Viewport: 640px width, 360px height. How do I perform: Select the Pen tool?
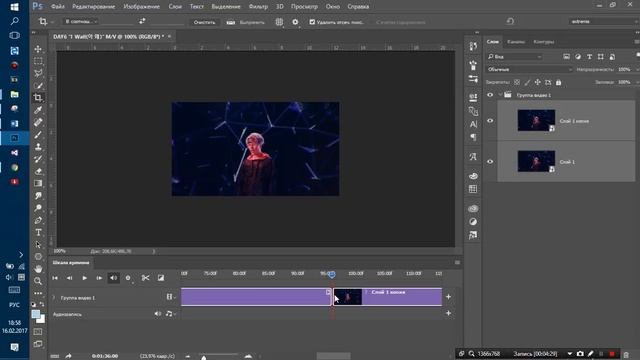point(38,220)
